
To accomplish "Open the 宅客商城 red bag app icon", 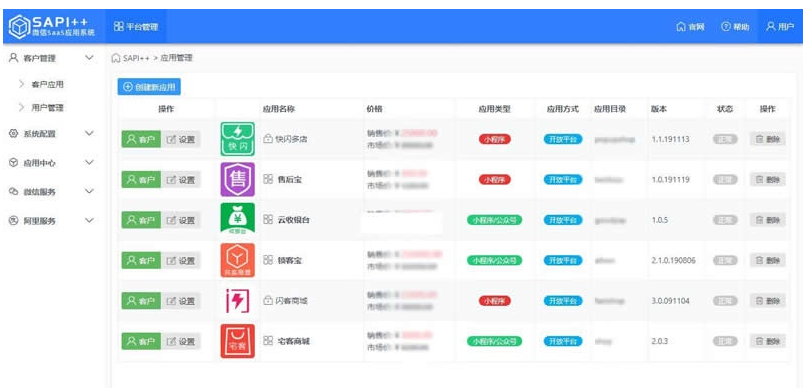I will point(237,341).
